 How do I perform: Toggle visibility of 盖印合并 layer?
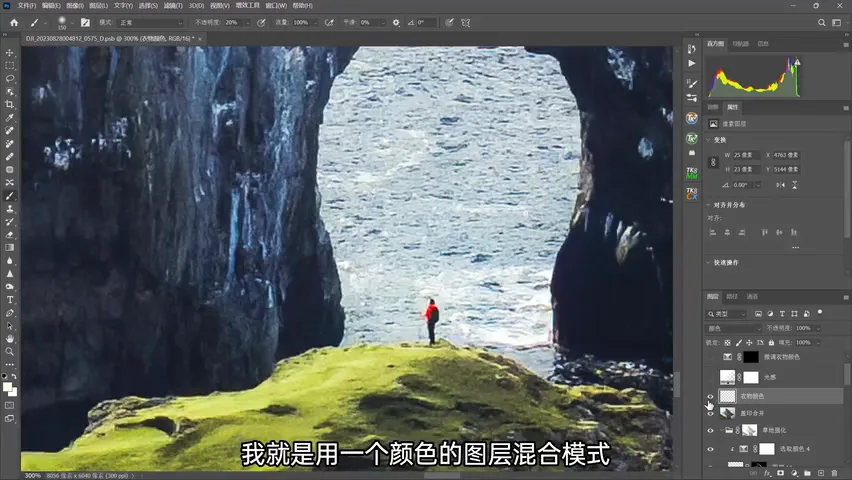[710, 413]
